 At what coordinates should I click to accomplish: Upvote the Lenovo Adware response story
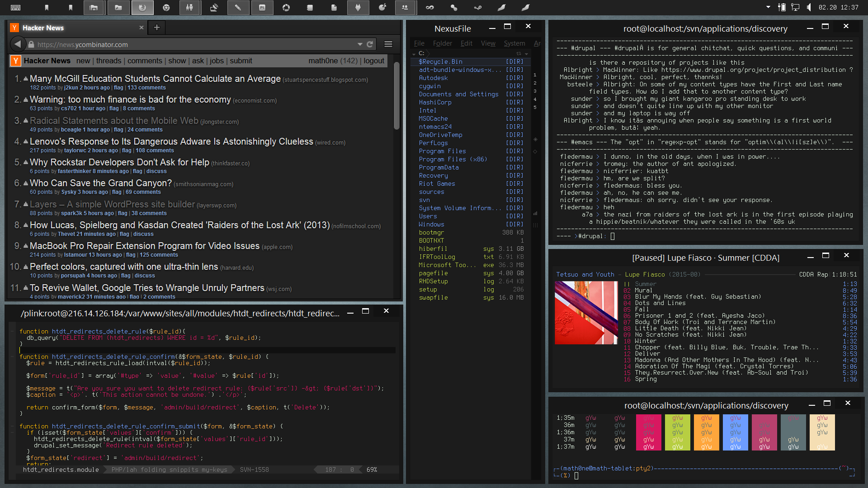click(x=26, y=141)
